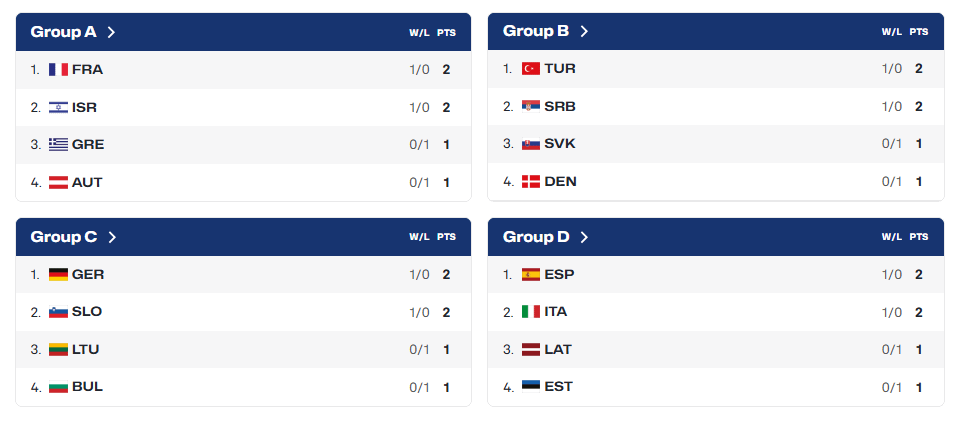The image size is (967, 425).
Task: Select the ITA team name
Action: pos(556,312)
